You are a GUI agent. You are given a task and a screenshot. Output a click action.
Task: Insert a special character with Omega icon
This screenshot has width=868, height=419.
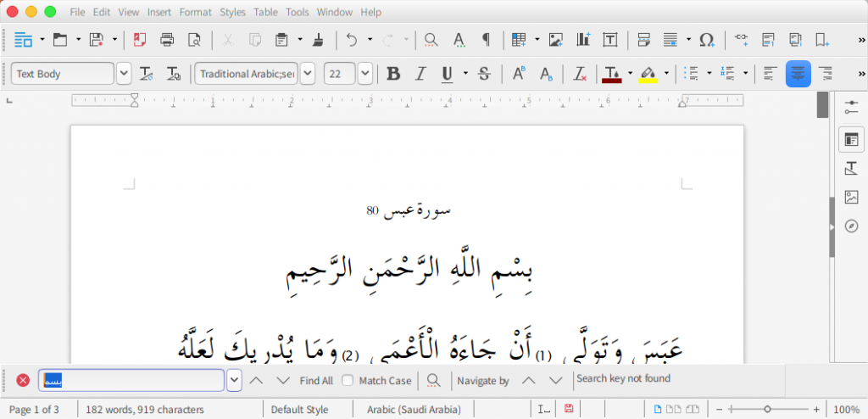point(707,39)
